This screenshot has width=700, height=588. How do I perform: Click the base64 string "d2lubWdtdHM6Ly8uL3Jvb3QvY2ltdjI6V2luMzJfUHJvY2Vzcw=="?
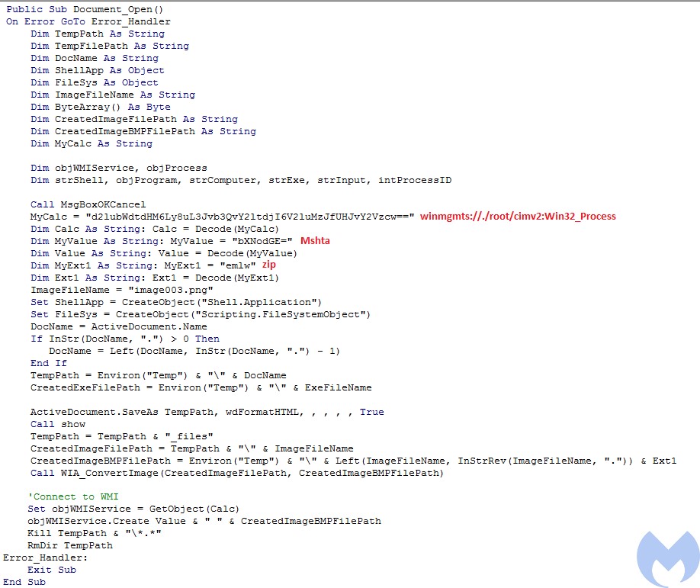[250, 217]
